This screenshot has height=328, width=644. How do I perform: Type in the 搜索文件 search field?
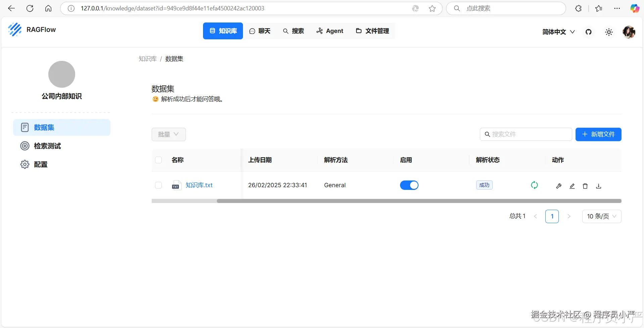click(526, 134)
